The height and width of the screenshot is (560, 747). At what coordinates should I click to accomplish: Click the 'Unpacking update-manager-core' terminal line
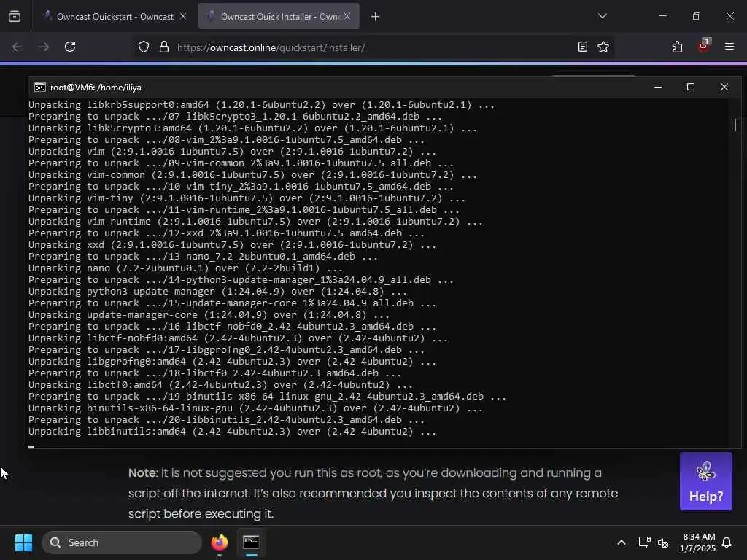click(x=209, y=315)
